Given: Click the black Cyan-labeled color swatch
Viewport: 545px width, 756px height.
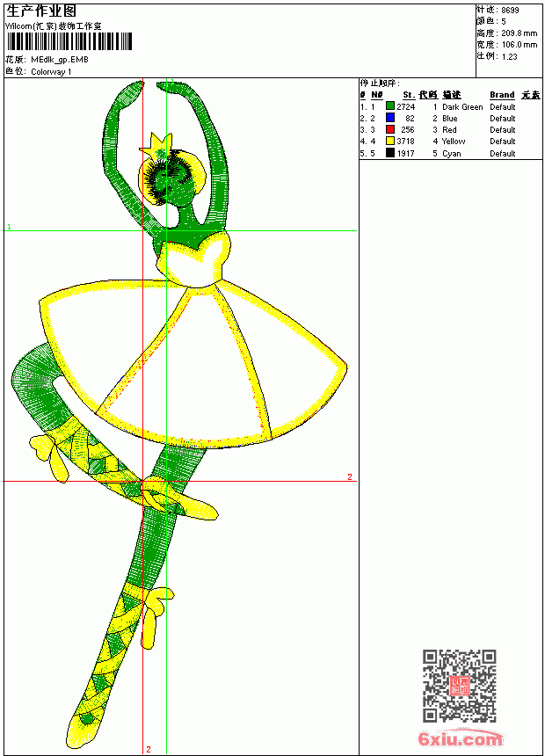Looking at the screenshot, I should click(390, 153).
